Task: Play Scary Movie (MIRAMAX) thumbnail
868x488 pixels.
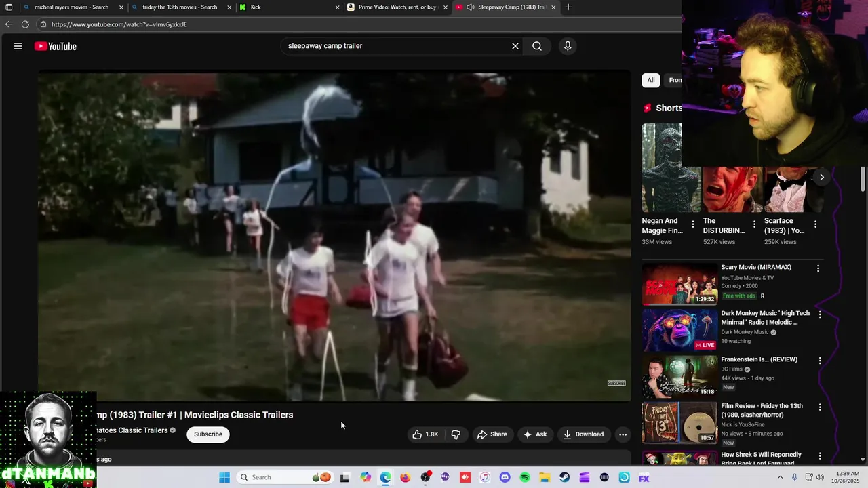Action: tap(679, 284)
